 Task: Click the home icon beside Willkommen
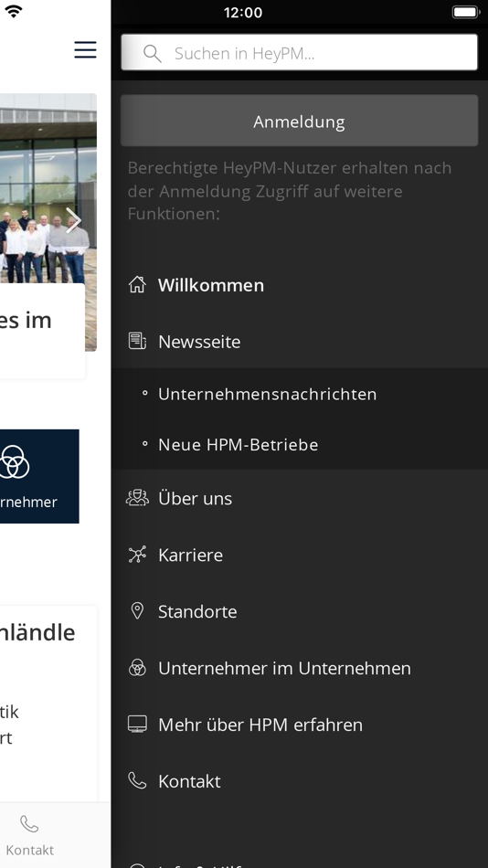point(137,284)
